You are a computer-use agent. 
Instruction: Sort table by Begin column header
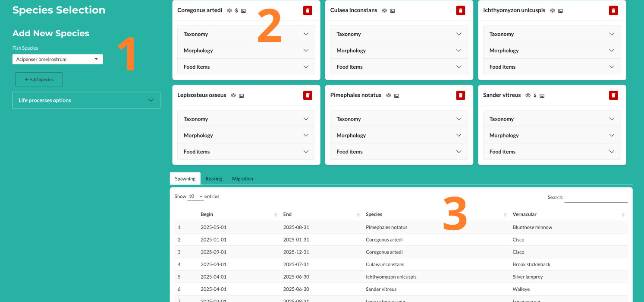click(x=238, y=214)
